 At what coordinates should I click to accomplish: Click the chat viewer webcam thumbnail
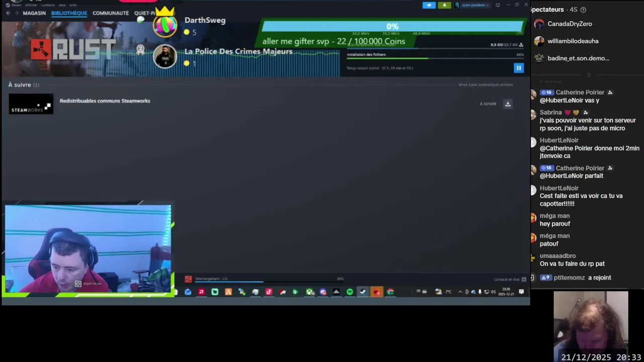point(591,326)
